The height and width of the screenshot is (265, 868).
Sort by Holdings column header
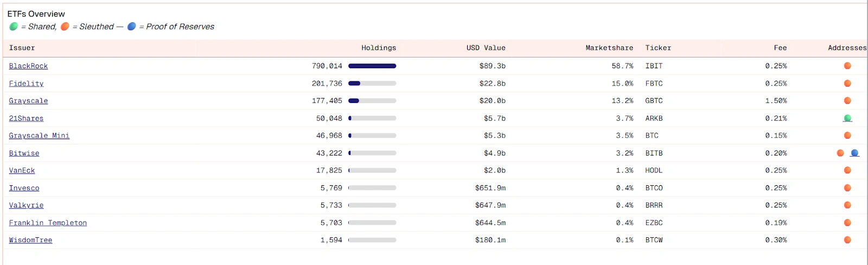click(379, 48)
